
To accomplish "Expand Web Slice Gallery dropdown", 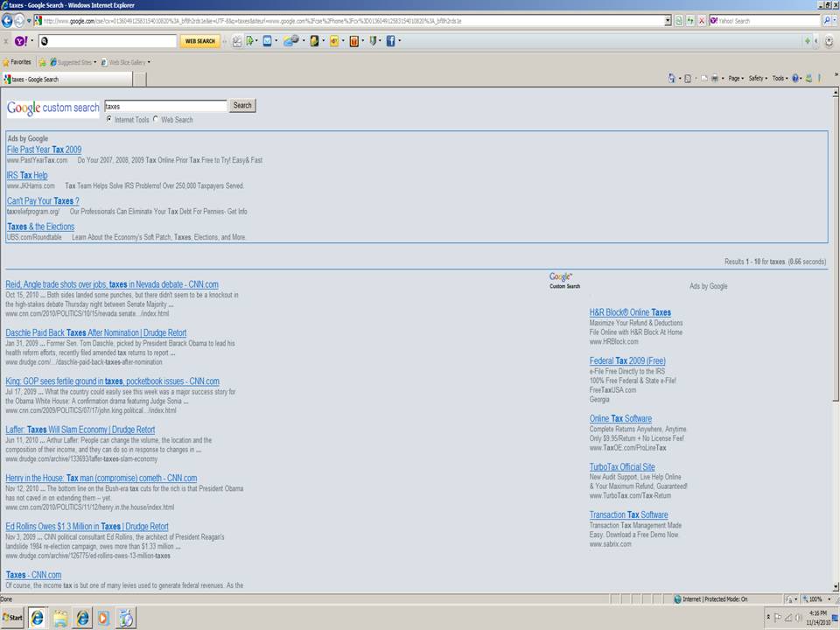I will click(149, 62).
